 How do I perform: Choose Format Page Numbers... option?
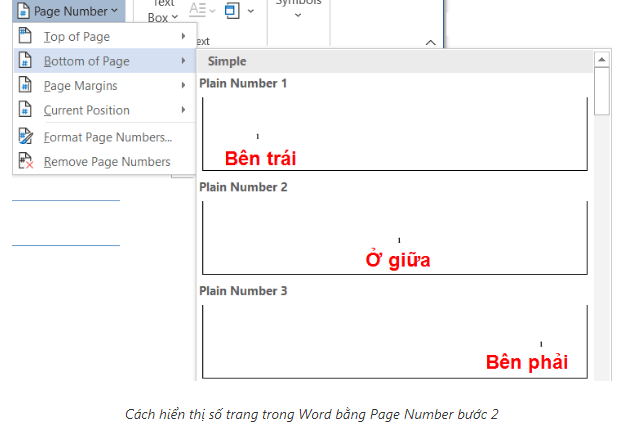pyautogui.click(x=107, y=137)
